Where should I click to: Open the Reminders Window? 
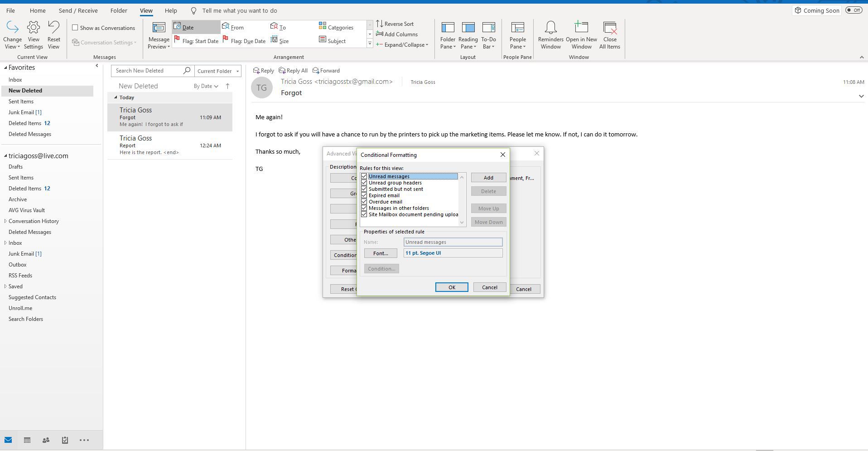click(550, 35)
